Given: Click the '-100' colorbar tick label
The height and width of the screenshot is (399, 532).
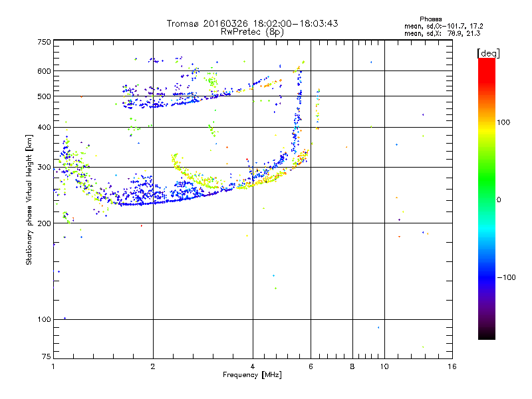Looking at the screenshot, I should tap(507, 277).
